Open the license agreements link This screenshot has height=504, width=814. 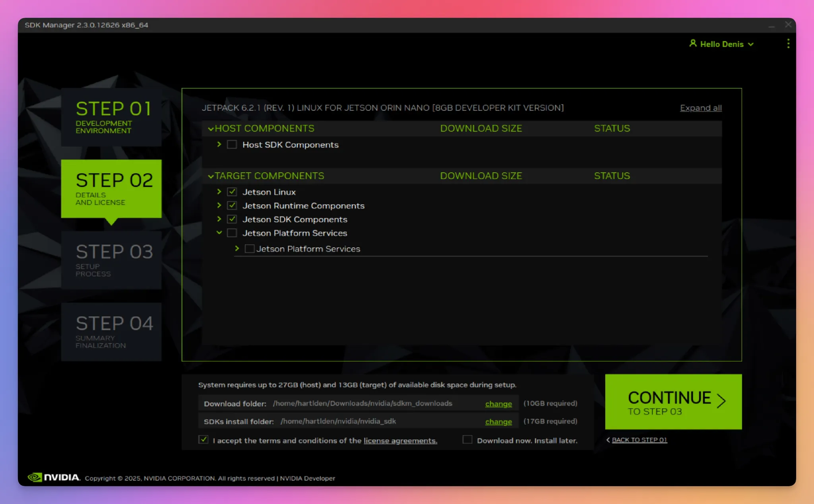tap(400, 441)
